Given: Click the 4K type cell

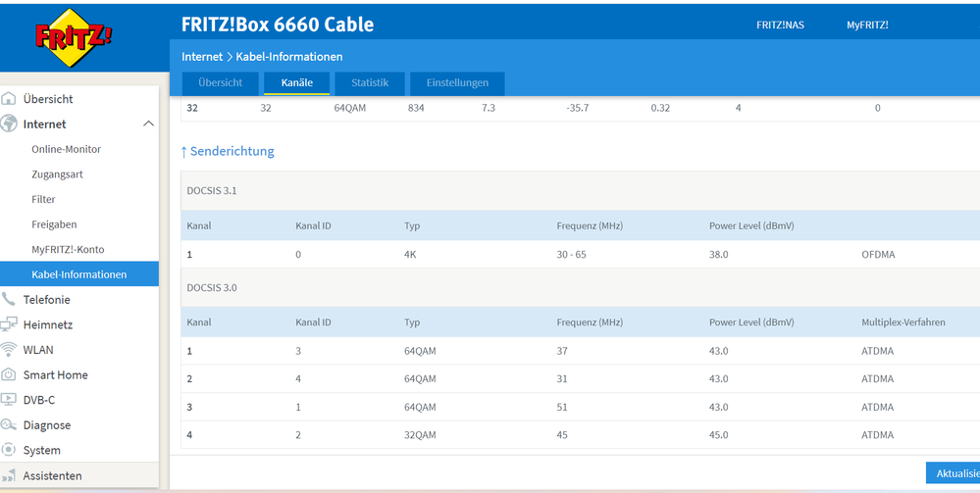Looking at the screenshot, I should [410, 254].
